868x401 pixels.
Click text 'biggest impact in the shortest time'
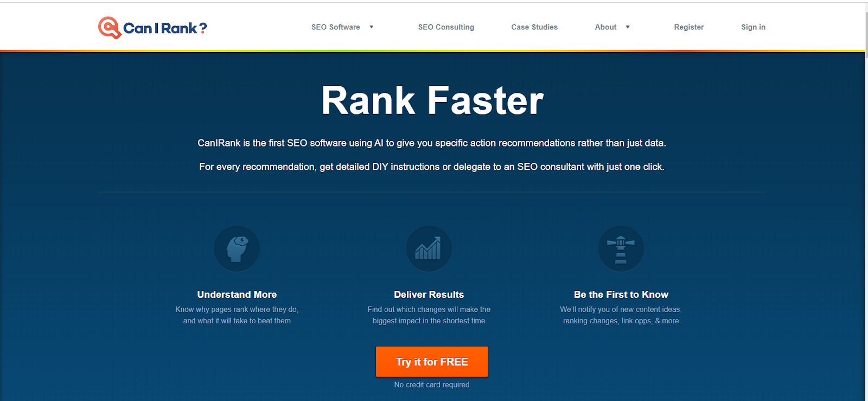click(x=429, y=321)
